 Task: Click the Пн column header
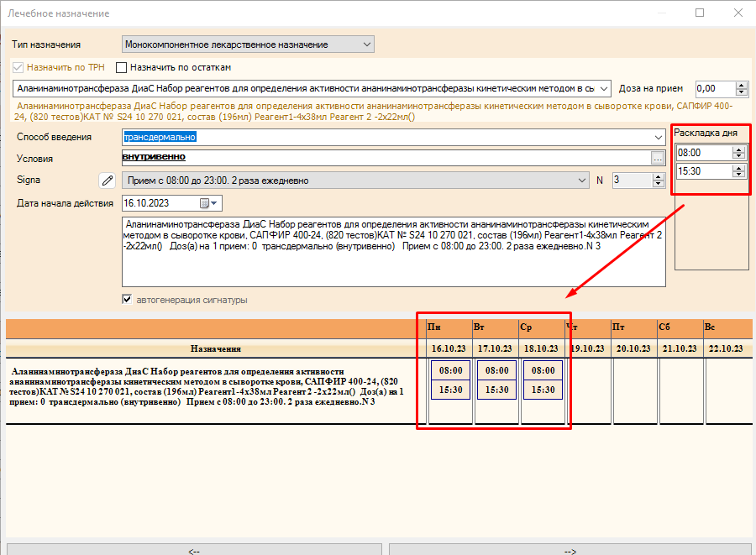pos(449,327)
